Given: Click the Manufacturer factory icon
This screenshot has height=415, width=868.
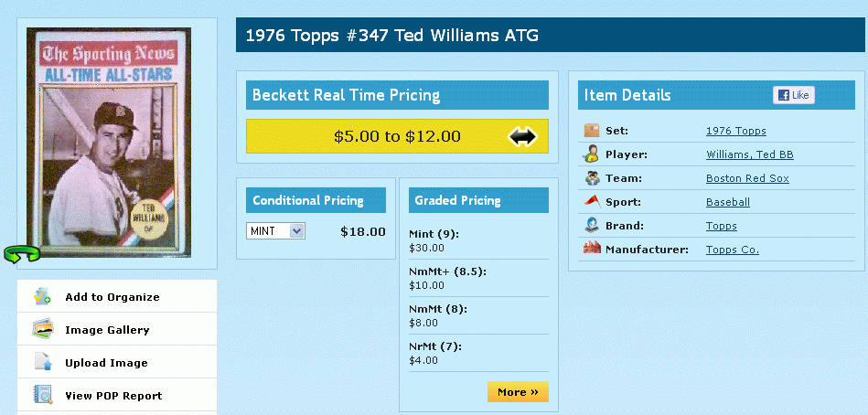Looking at the screenshot, I should click(x=592, y=248).
